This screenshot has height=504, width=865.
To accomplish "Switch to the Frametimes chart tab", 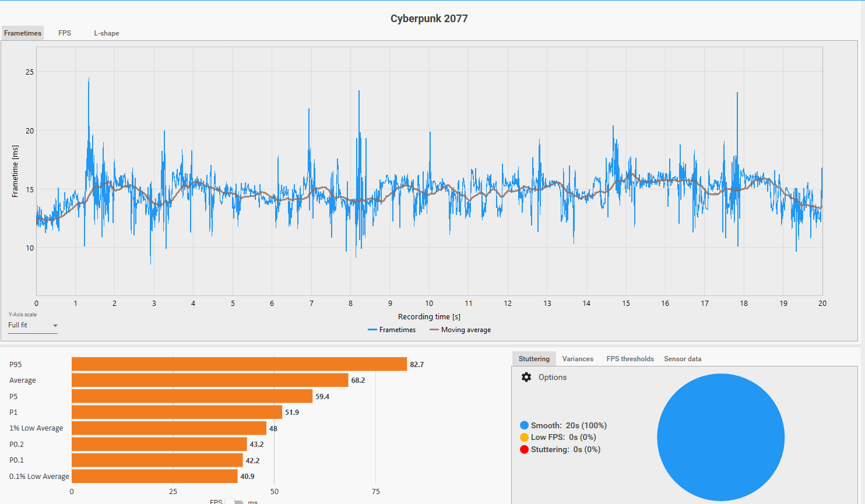I will click(23, 33).
